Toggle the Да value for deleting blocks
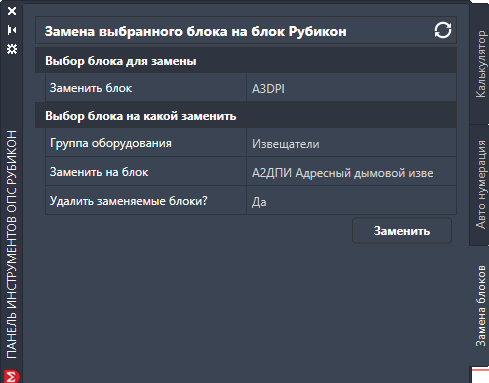 pyautogui.click(x=351, y=201)
